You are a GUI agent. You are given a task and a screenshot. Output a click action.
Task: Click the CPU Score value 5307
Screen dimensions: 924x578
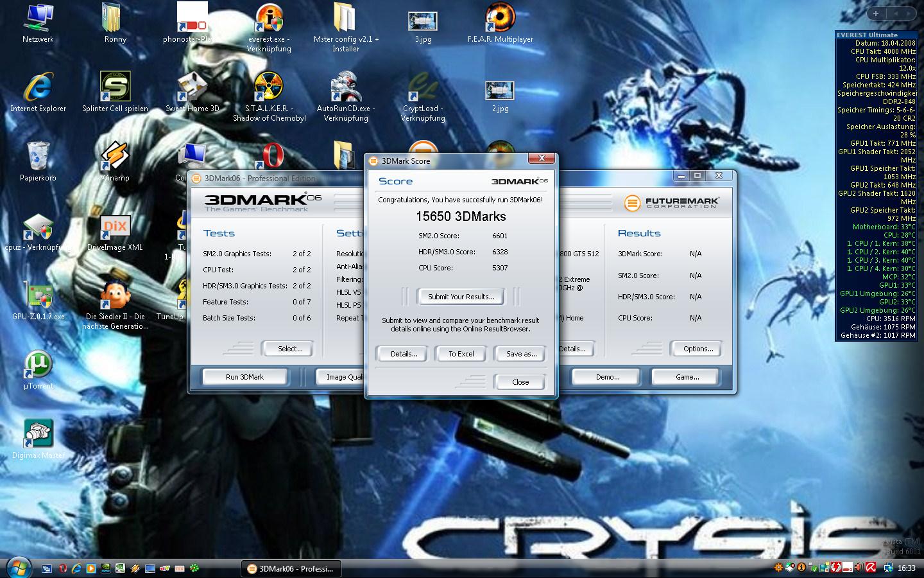click(500, 268)
